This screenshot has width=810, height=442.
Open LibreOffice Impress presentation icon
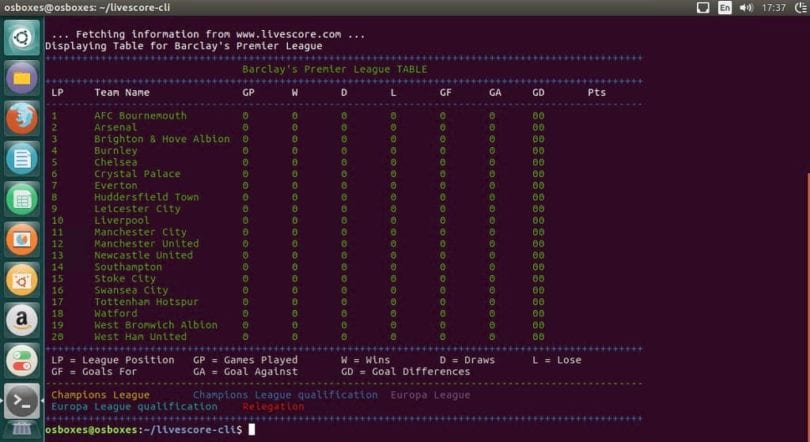(22, 239)
